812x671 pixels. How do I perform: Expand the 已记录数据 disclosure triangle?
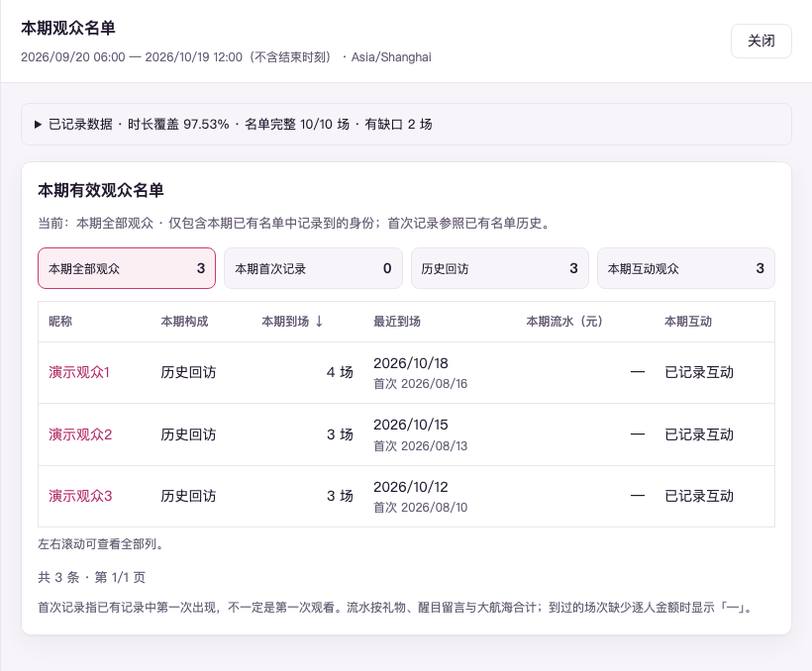click(x=38, y=125)
